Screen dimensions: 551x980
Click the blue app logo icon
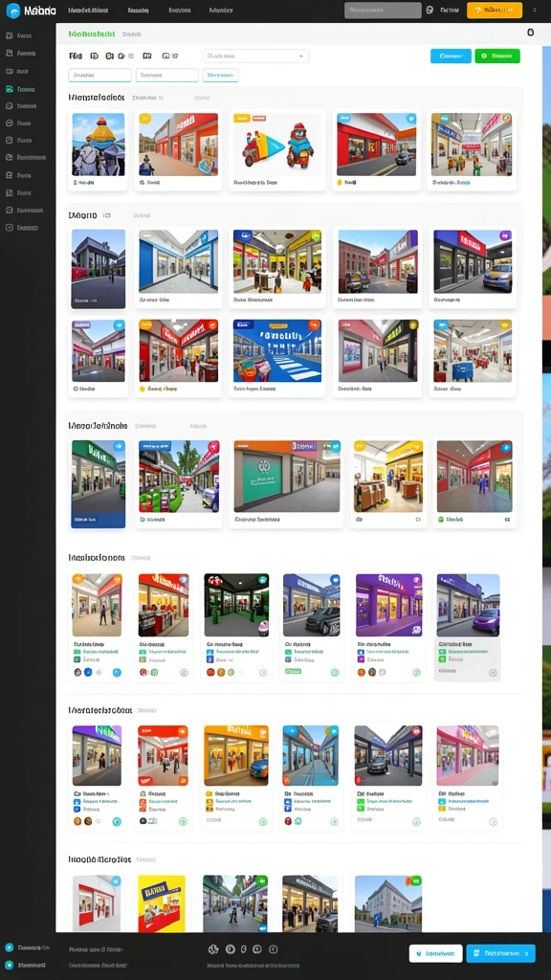pos(12,10)
